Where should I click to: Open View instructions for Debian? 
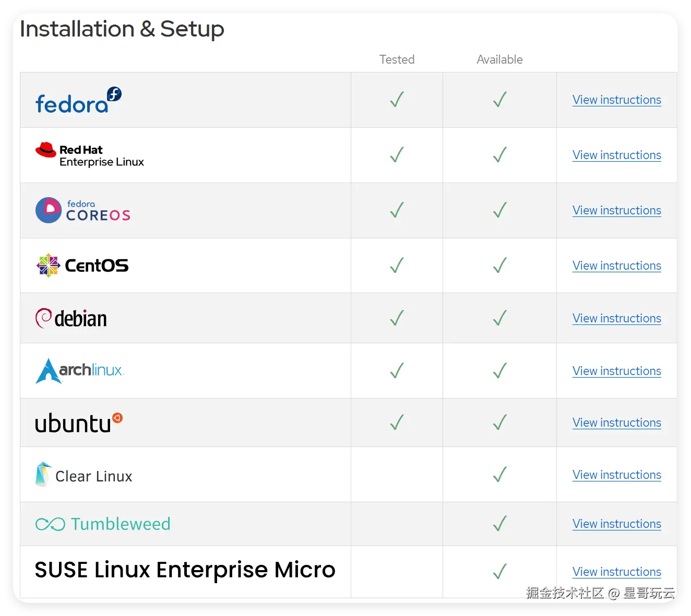616,318
